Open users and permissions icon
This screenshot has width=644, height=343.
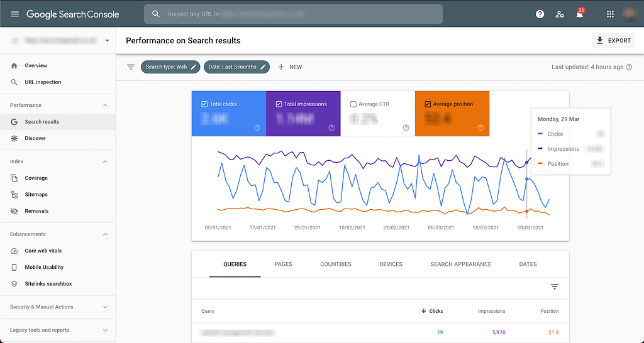pyautogui.click(x=559, y=14)
